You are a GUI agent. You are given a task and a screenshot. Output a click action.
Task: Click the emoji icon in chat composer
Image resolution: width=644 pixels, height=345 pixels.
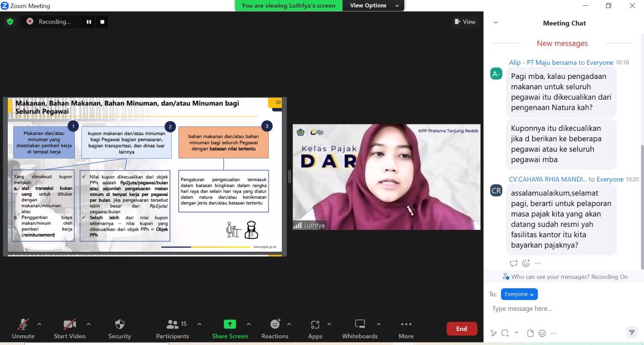click(542, 333)
